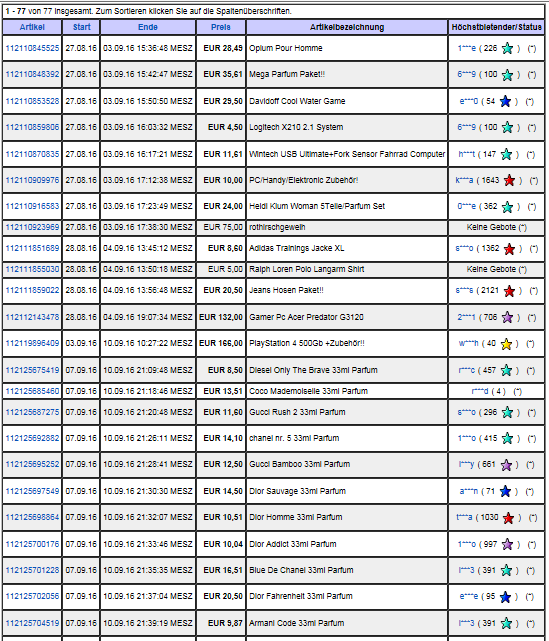Click turquoise star in Armani Code row
Screen dimensions: 549x641
(x=506, y=623)
